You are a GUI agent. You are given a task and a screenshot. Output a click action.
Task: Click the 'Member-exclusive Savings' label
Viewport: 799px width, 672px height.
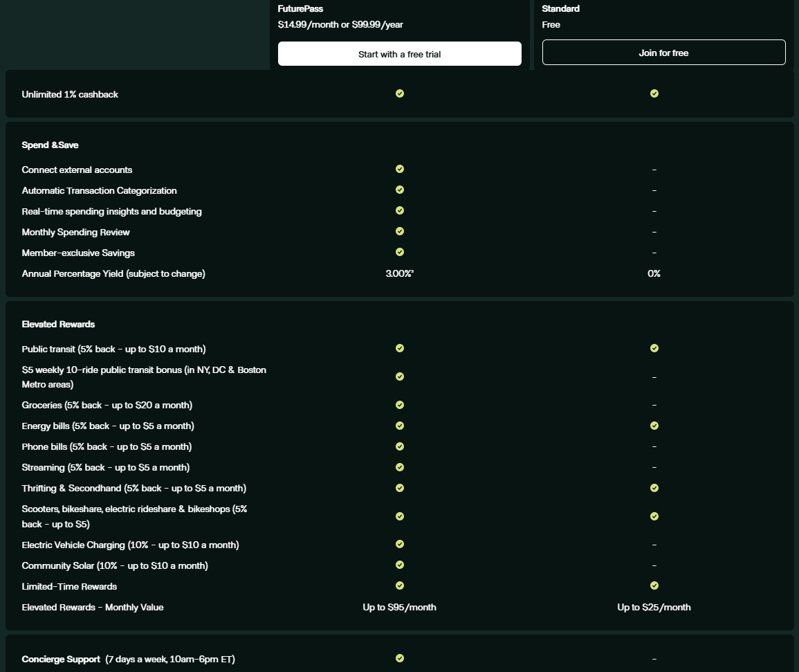pos(78,253)
